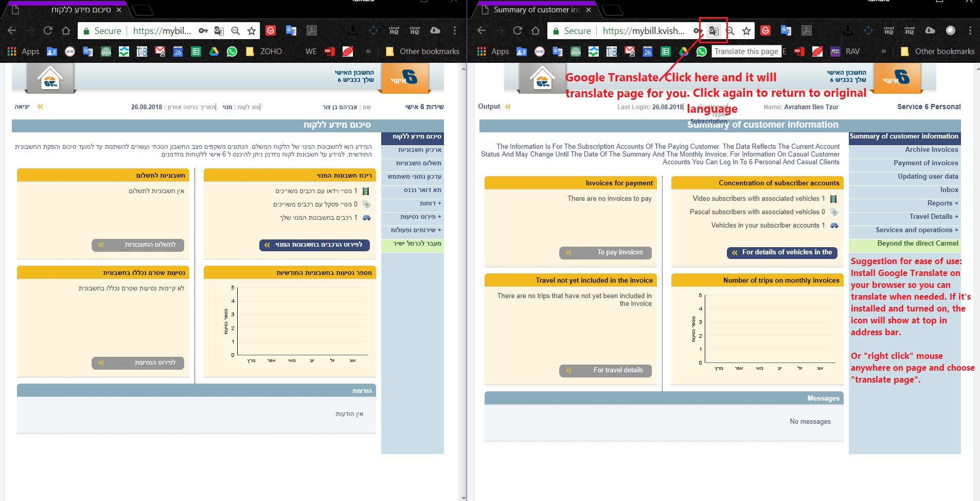The image size is (980, 501).
Task: Click the translate page icon in the left window's address bar
Action: click(219, 31)
